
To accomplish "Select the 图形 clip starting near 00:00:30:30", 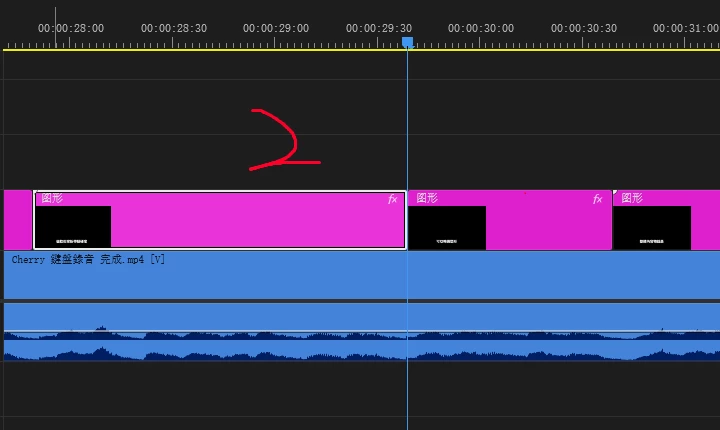I will click(666, 220).
